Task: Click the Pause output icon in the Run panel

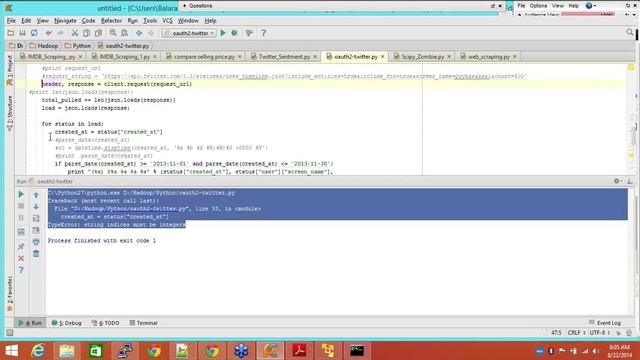Action: coord(21,218)
